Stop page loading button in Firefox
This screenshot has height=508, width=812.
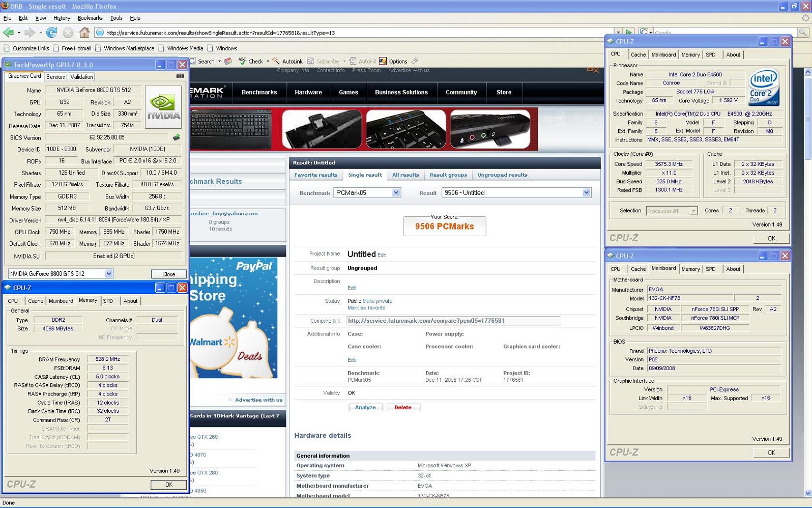pos(68,33)
